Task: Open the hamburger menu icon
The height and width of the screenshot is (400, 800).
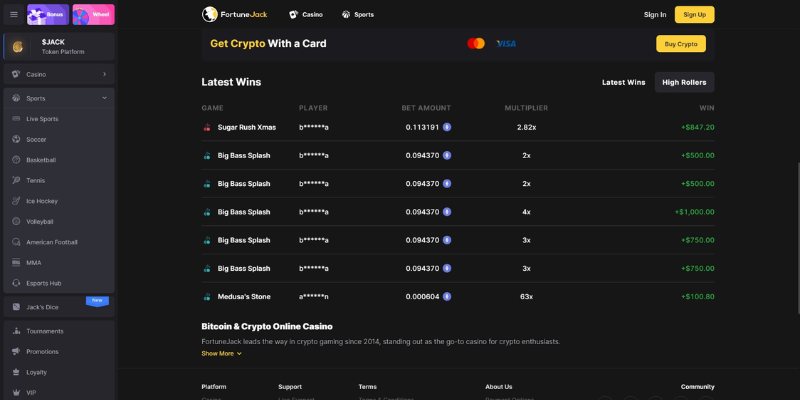Action: [14, 14]
